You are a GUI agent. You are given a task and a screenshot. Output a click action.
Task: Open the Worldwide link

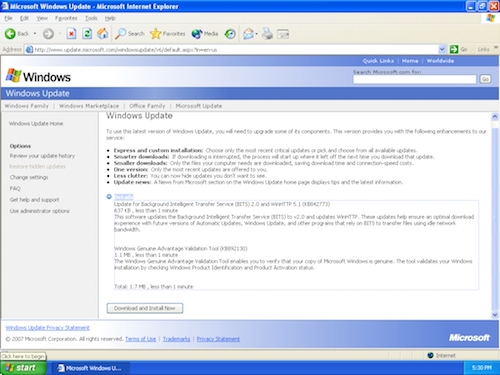[440, 61]
